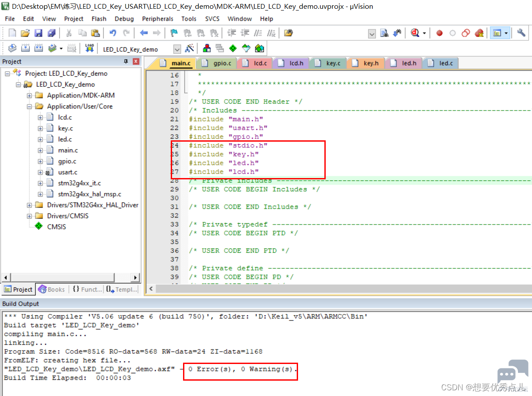
Task: Collapse the Application/User/Core folder
Action: tap(29, 106)
